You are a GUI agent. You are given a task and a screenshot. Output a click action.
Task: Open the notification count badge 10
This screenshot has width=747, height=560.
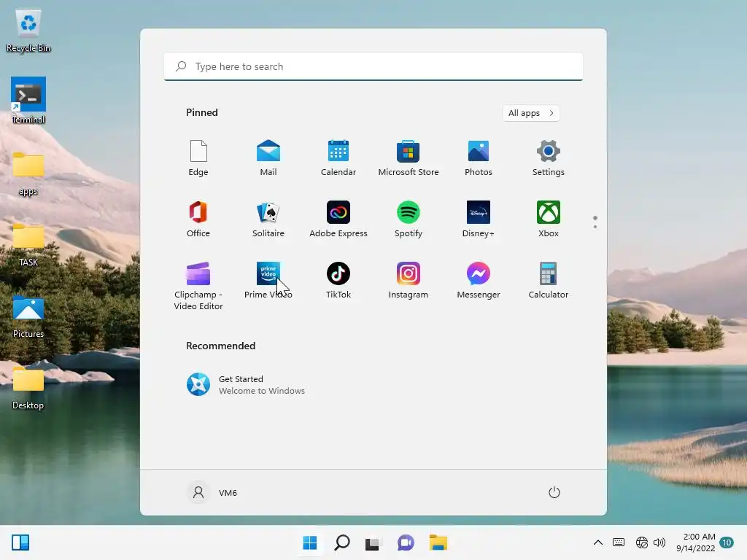click(727, 542)
